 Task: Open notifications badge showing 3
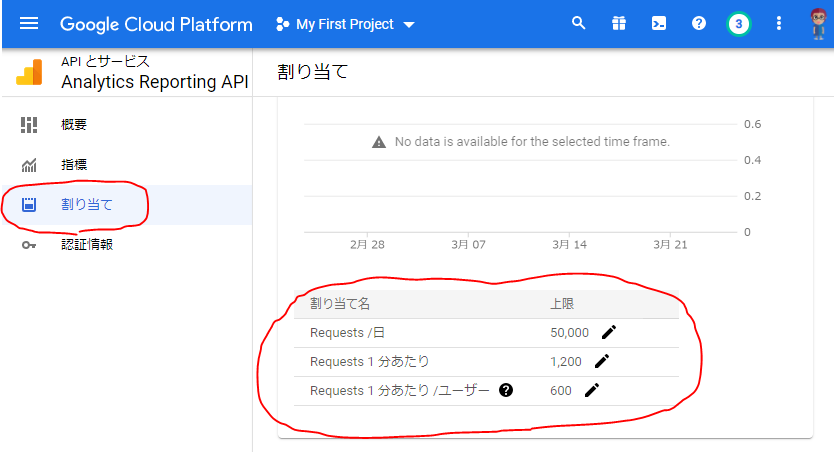(738, 24)
